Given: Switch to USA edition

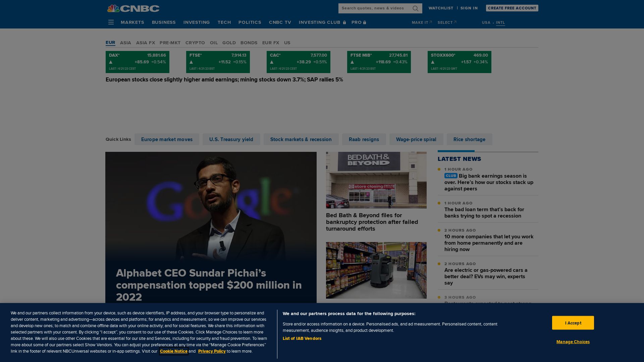Looking at the screenshot, I should tap(486, 22).
